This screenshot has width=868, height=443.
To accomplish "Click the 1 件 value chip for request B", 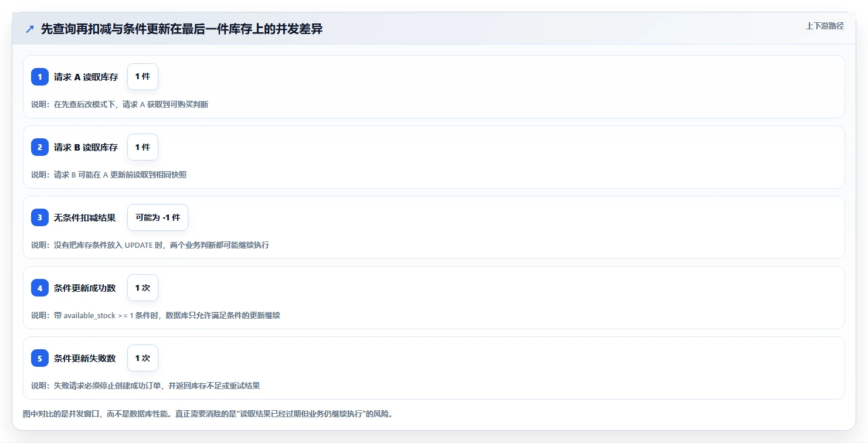I will [x=143, y=147].
